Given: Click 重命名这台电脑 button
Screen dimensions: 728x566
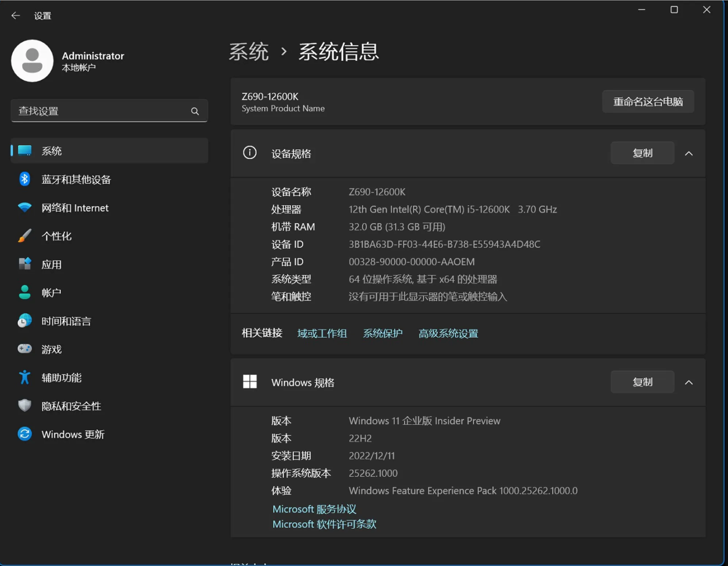Looking at the screenshot, I should pos(648,101).
